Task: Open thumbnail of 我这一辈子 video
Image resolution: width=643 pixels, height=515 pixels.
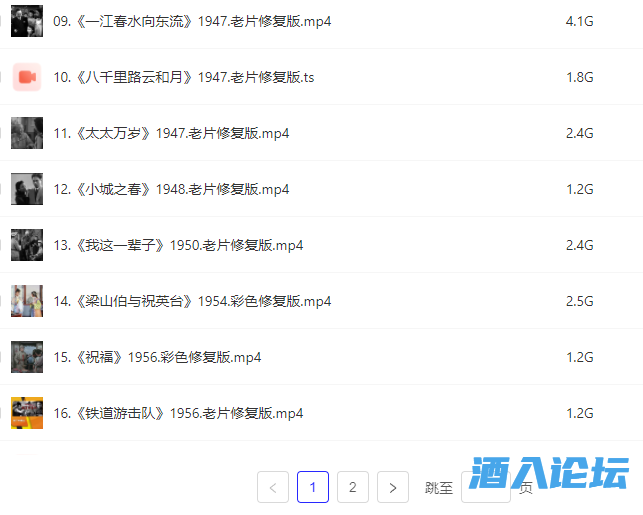Action: [x=27, y=245]
